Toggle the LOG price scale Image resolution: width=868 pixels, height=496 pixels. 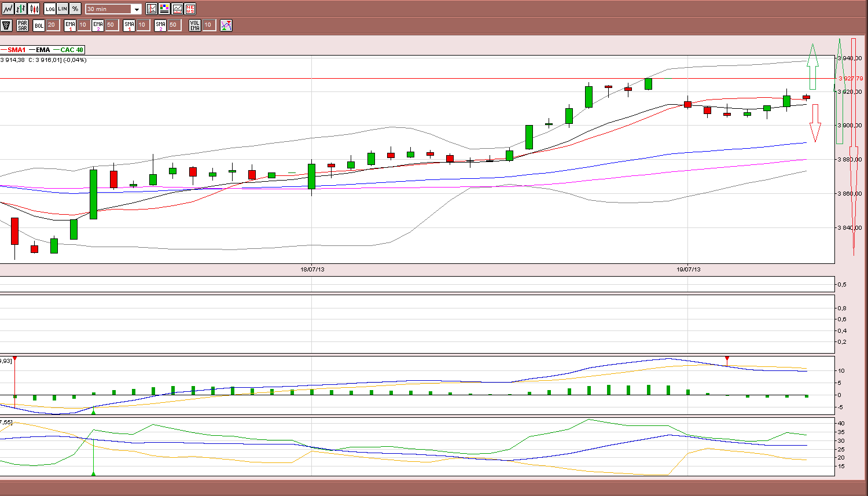50,9
